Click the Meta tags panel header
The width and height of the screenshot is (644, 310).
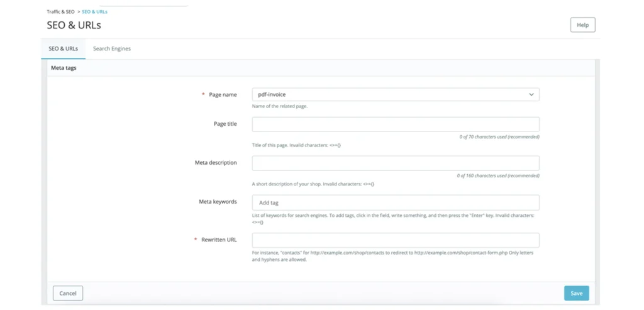coord(64,68)
